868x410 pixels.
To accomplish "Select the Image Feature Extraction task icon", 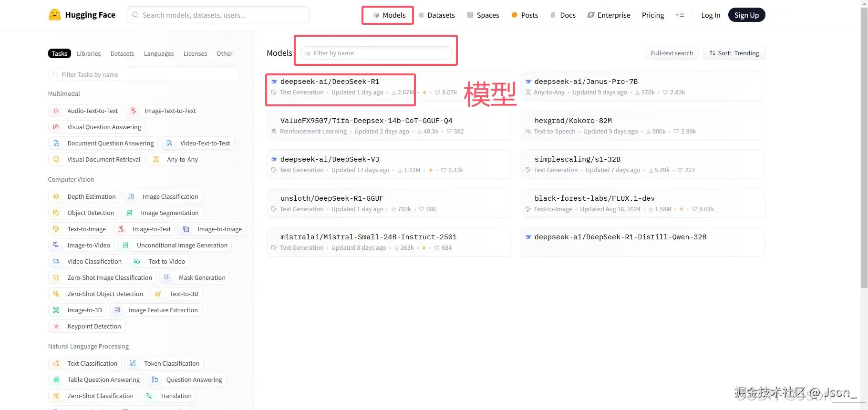I will [117, 310].
